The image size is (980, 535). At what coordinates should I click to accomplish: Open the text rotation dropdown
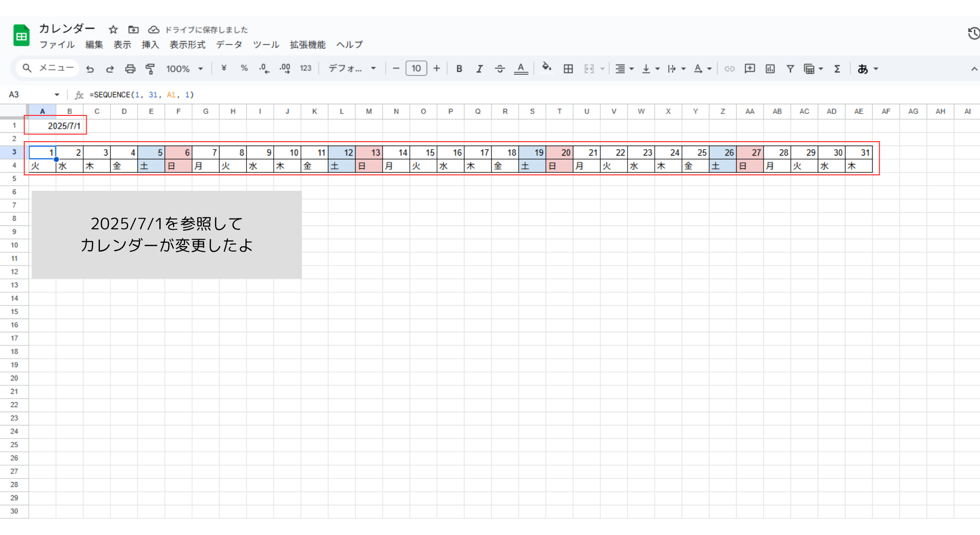coord(702,69)
